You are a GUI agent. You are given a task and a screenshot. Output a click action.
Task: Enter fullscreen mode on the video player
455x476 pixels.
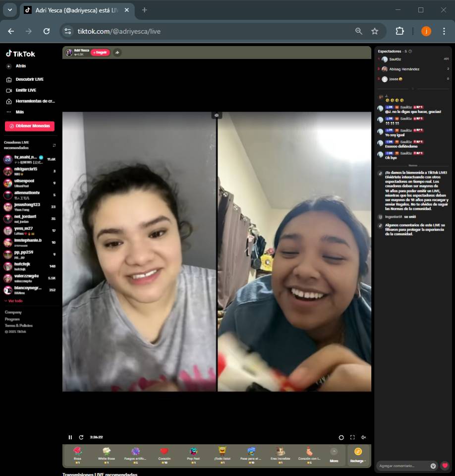pos(352,437)
